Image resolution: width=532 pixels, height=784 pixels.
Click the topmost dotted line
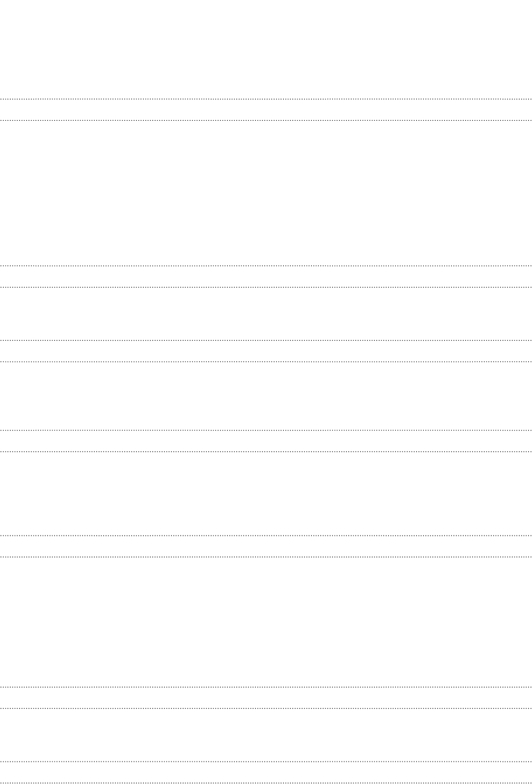(x=266, y=99)
